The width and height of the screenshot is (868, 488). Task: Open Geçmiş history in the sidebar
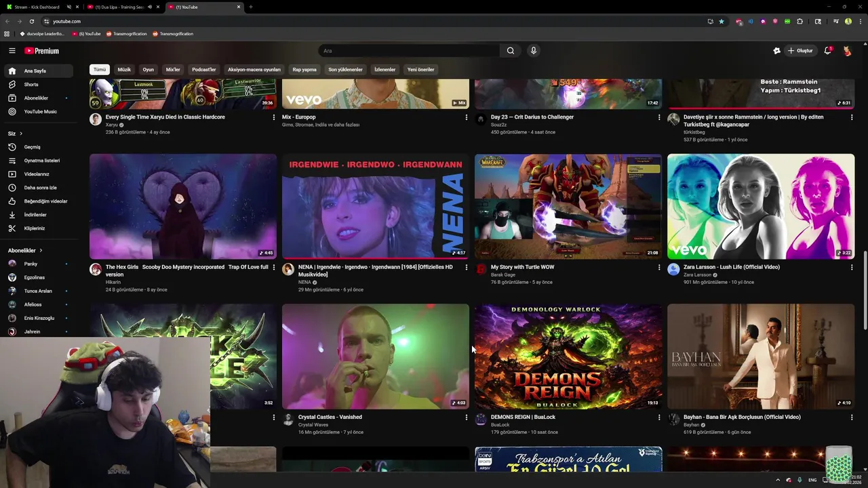(x=38, y=147)
